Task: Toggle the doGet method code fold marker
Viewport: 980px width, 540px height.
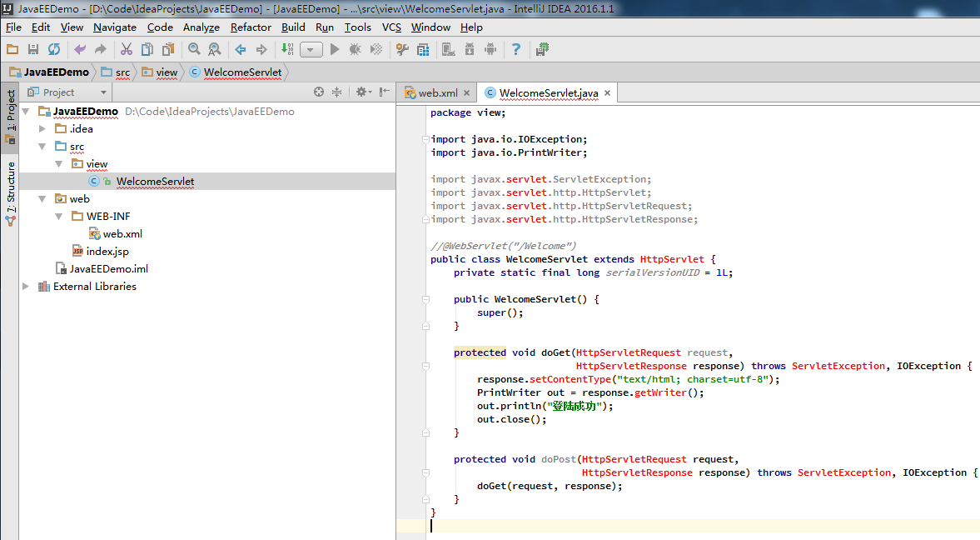Action: click(425, 366)
